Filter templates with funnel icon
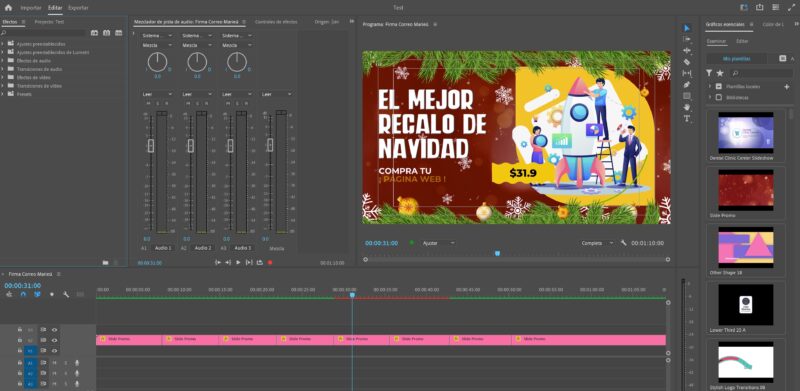The height and width of the screenshot is (391, 800). click(x=709, y=74)
